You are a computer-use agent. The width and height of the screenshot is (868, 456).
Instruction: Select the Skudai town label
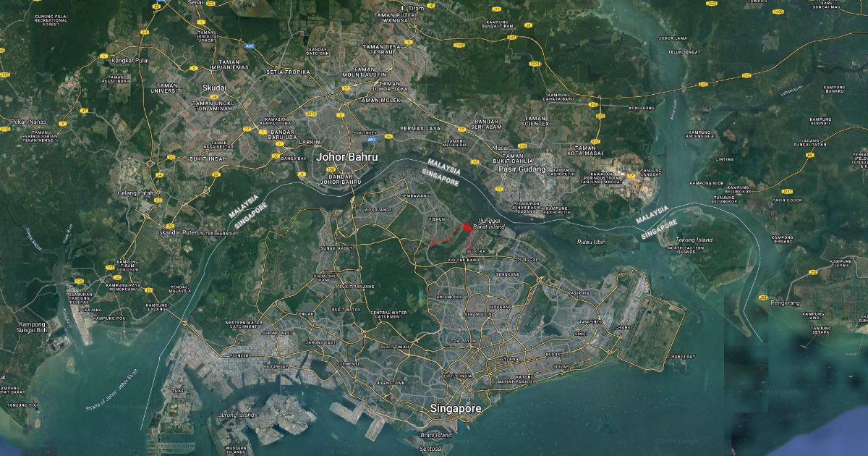214,88
